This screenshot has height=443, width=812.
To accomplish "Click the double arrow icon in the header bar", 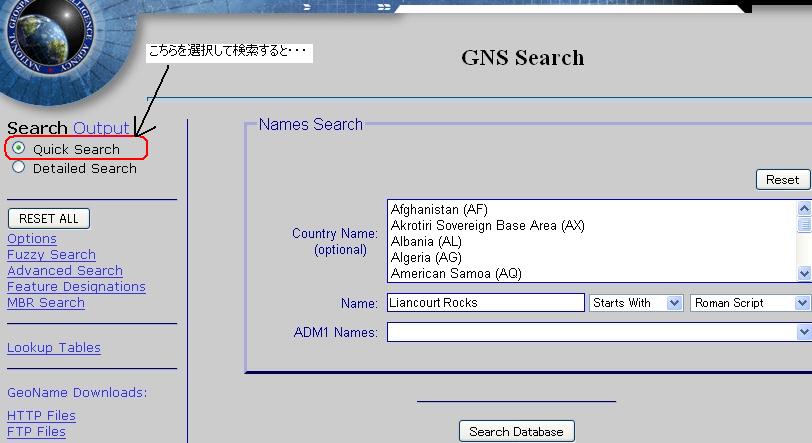I will 384,7.
